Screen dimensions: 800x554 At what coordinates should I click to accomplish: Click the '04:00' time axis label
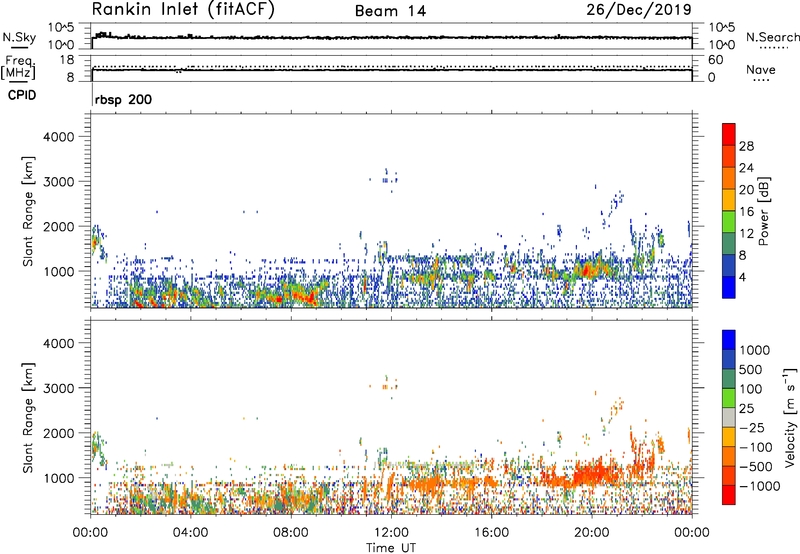click(190, 533)
